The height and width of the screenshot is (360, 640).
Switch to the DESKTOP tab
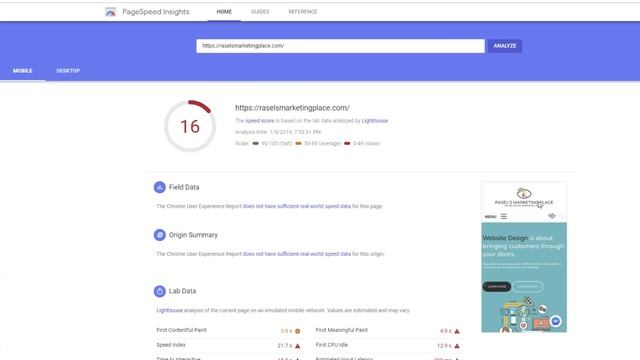(68, 71)
